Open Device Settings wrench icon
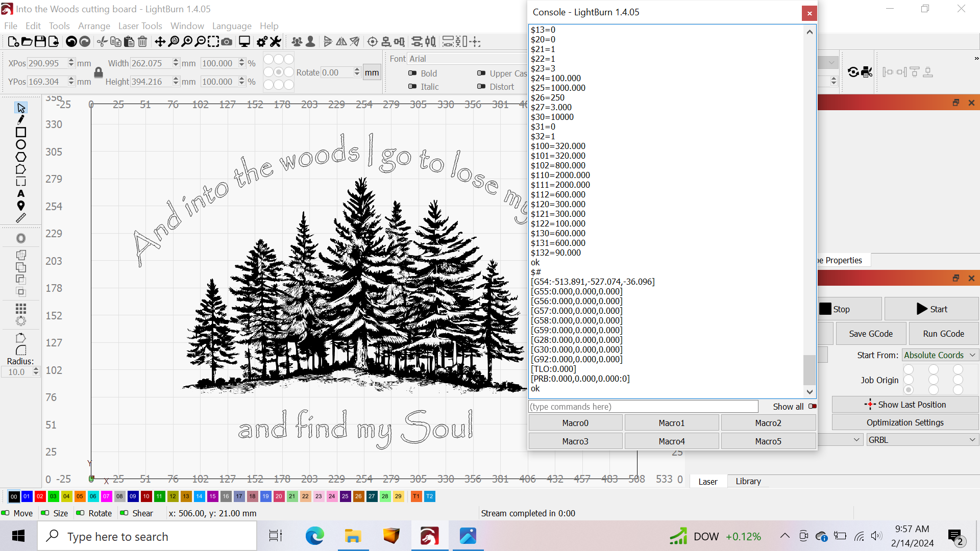Image resolution: width=980 pixels, height=551 pixels. (276, 42)
